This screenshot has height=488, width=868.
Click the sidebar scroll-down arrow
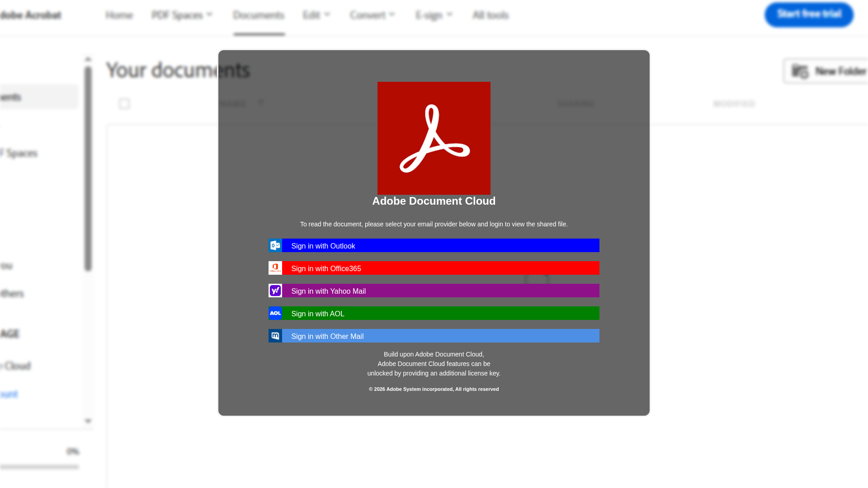88,421
